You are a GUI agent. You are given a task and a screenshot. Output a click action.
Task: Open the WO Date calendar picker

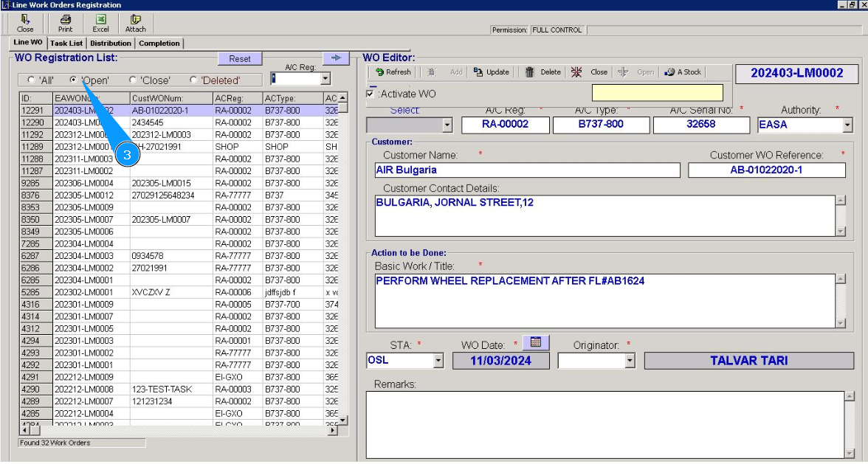[536, 342]
